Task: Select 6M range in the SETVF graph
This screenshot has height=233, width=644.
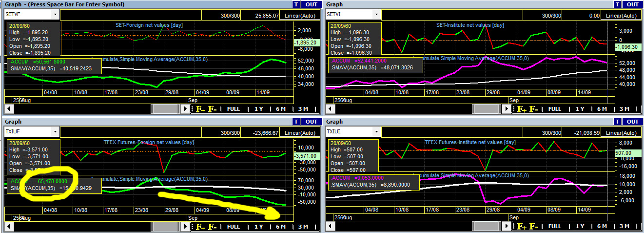Action: tap(280, 109)
